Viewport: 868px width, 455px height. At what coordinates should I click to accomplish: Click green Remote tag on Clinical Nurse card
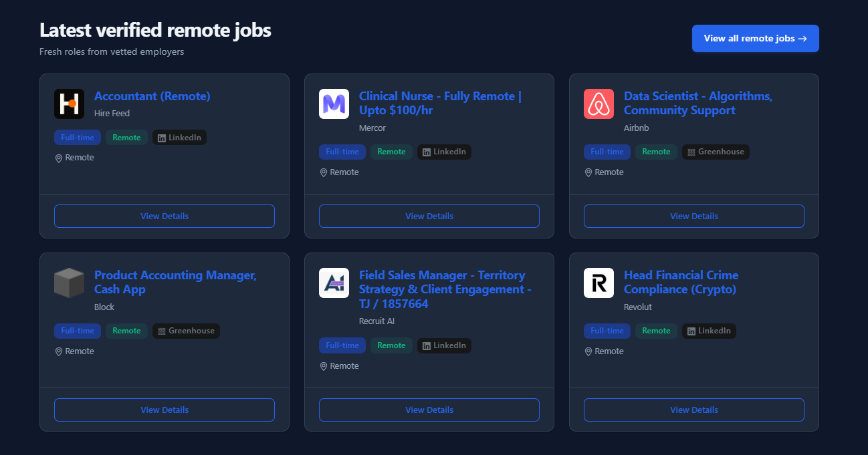[391, 152]
